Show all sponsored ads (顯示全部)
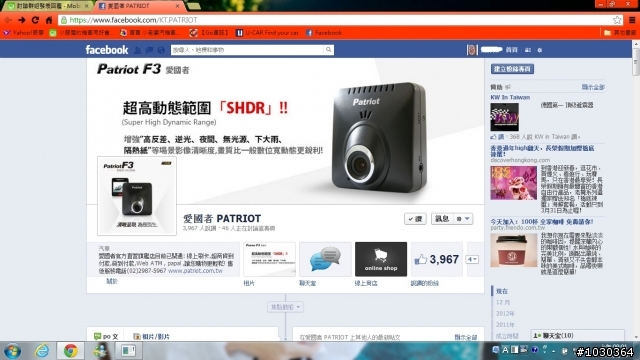The width and height of the screenshot is (640, 360). tap(593, 87)
